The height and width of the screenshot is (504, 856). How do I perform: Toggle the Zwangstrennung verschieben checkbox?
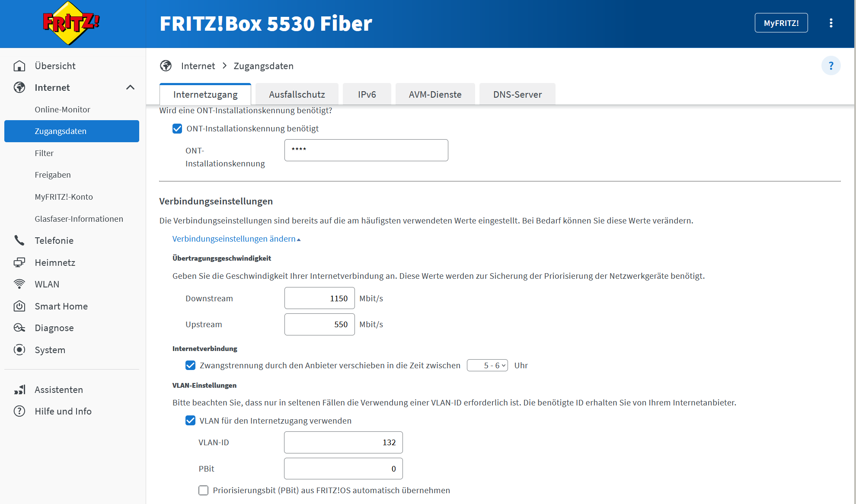click(x=190, y=365)
